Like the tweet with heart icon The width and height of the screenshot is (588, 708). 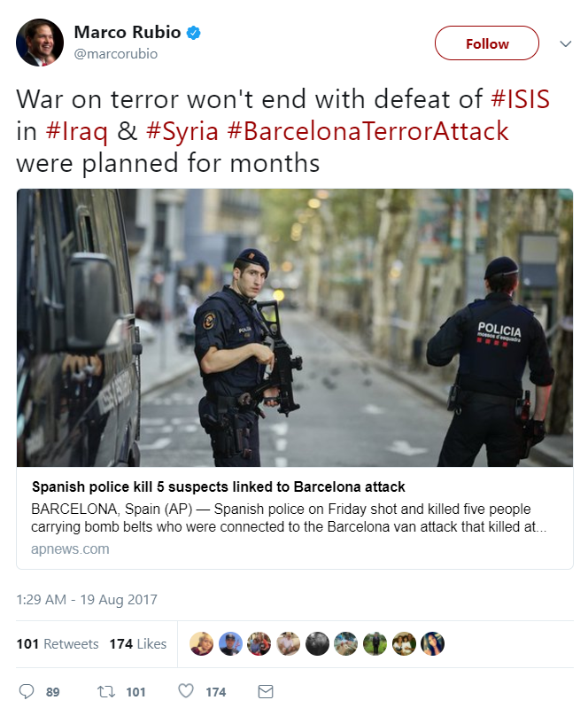click(186, 691)
